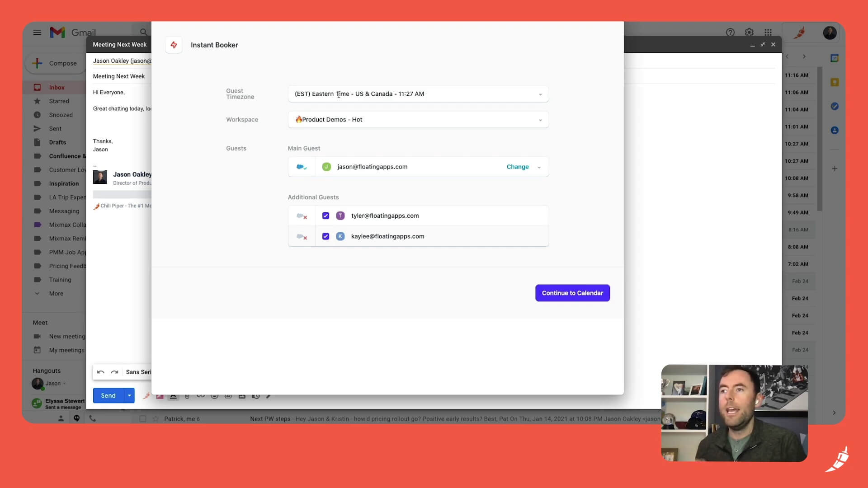This screenshot has height=488, width=868.
Task: Click Salesforce unlinked icon beside kaylee@floatingapps.com
Action: 302,237
